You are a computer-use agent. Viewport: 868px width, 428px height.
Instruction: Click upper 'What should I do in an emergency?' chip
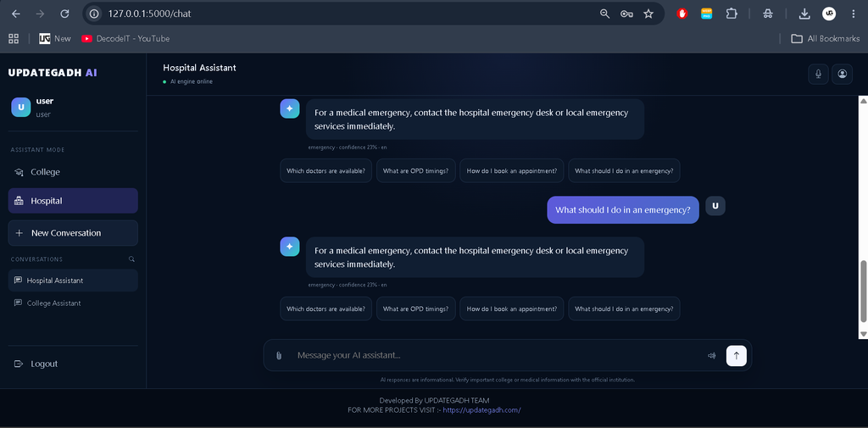click(624, 170)
